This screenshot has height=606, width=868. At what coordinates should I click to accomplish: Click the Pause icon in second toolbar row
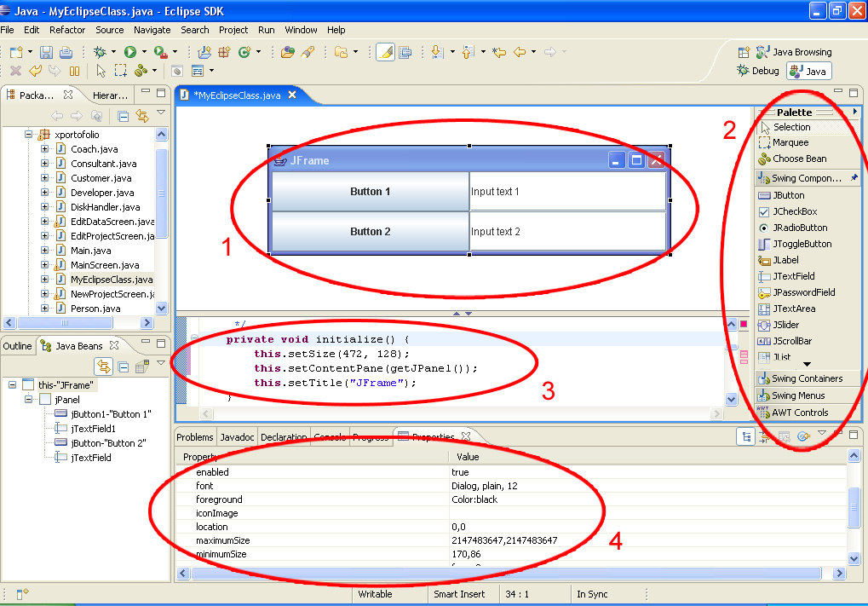[74, 71]
